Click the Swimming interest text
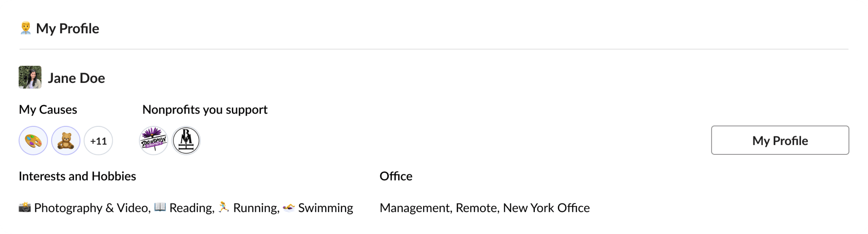The width and height of the screenshot is (868, 234). pos(325,208)
